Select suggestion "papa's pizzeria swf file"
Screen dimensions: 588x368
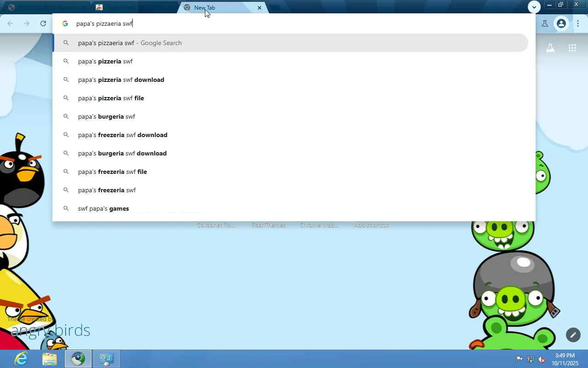click(x=291, y=98)
